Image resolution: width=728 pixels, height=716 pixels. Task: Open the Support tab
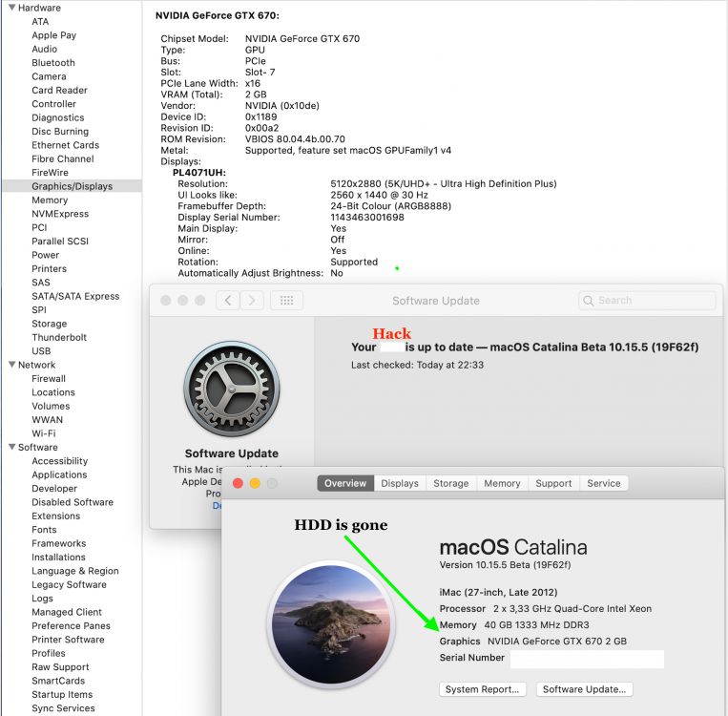[x=553, y=483]
